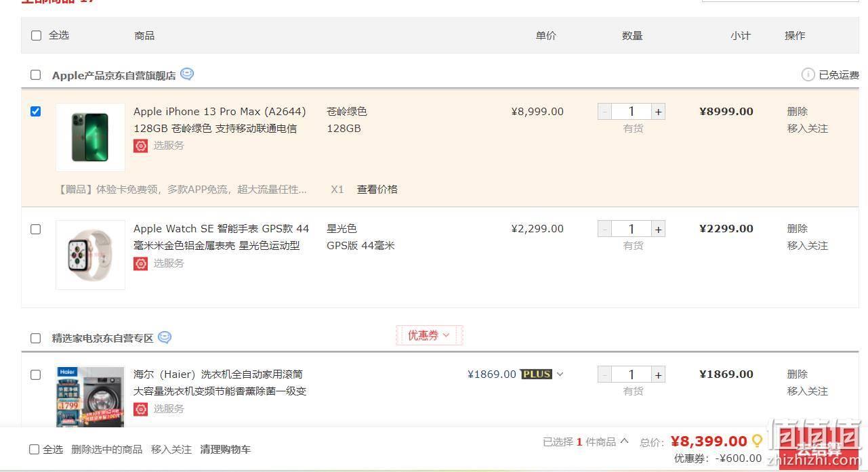Click 选服务 under iPhone 13 Pro Max
This screenshot has height=472, width=868.
tap(169, 146)
